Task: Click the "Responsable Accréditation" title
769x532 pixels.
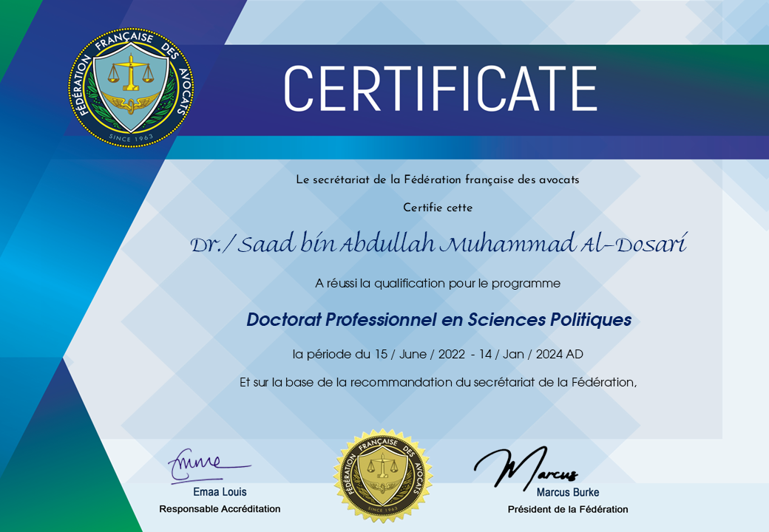Action: tap(220, 509)
